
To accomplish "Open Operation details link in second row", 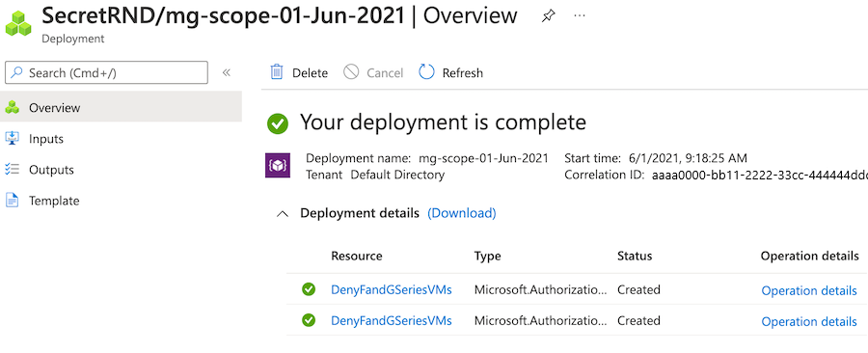I will pos(809,321).
